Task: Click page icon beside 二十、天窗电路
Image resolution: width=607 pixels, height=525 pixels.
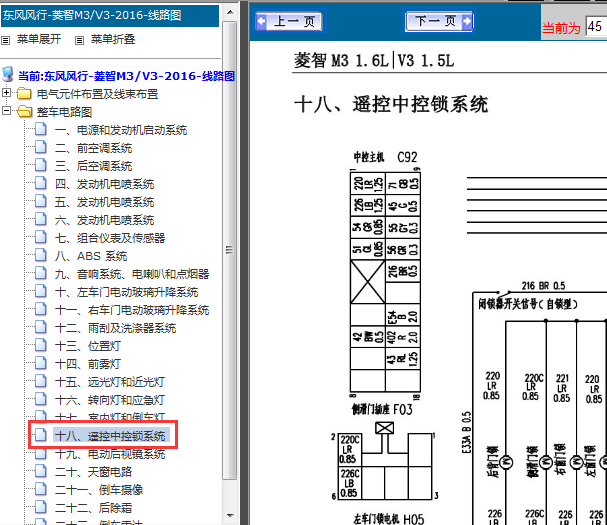Action: pos(41,471)
